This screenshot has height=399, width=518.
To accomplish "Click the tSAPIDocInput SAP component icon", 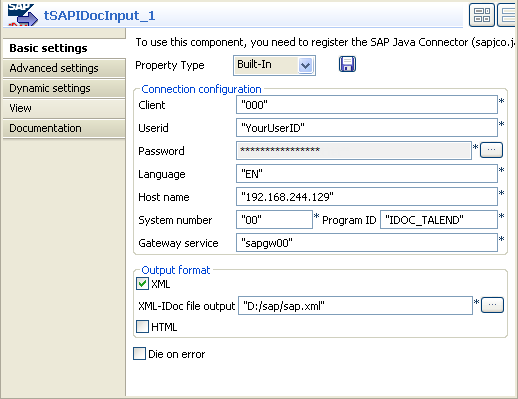I will point(22,15).
